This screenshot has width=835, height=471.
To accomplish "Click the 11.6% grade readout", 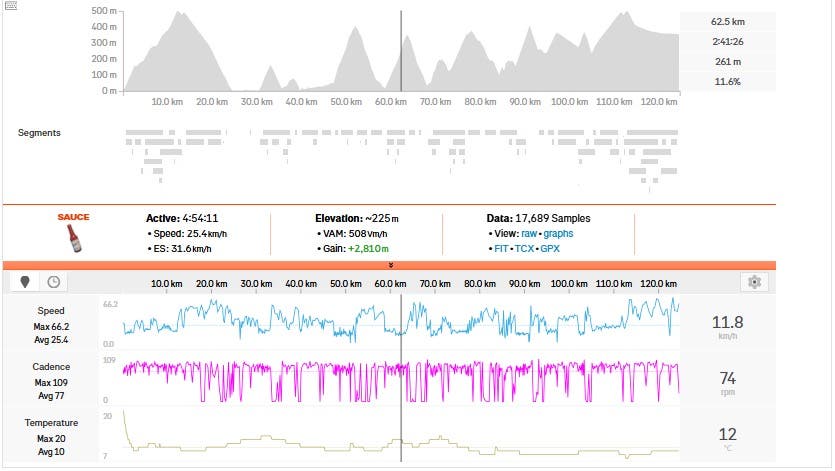I will point(727,81).
